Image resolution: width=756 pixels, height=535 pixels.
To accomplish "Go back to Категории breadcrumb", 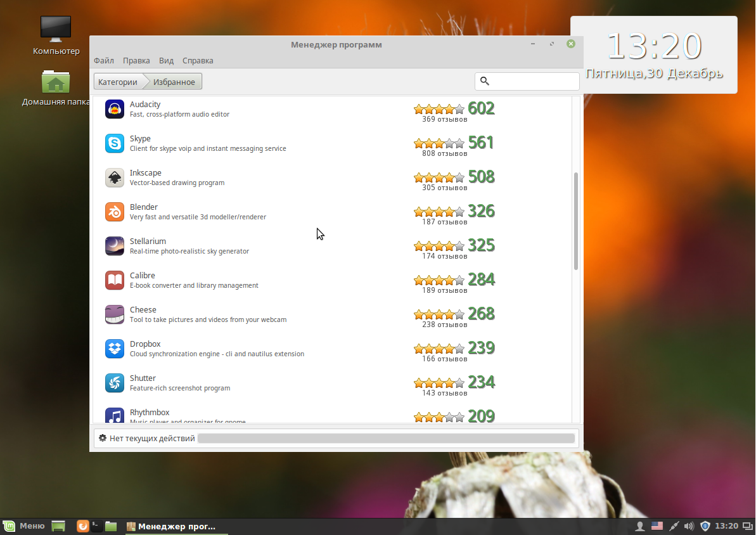I will pos(117,81).
